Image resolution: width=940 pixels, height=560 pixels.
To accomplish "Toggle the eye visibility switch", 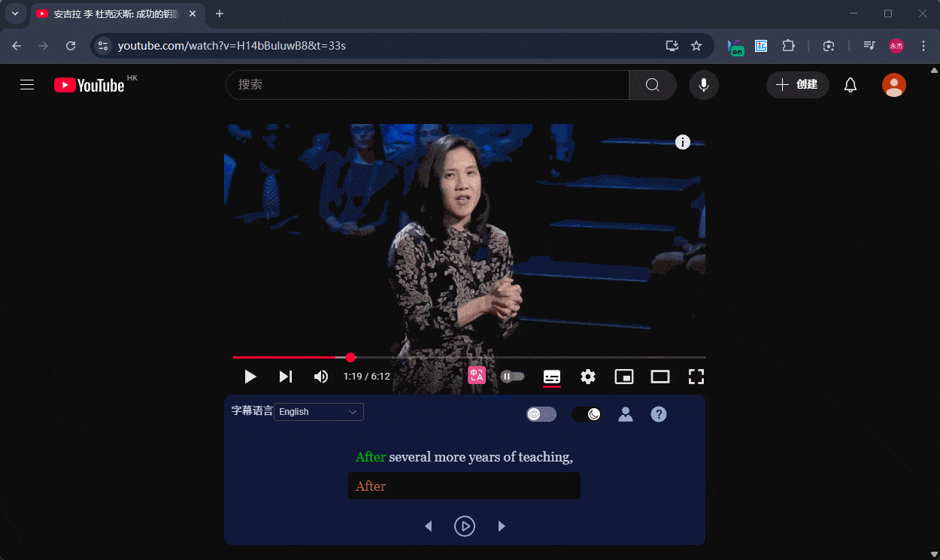I will pos(541,414).
